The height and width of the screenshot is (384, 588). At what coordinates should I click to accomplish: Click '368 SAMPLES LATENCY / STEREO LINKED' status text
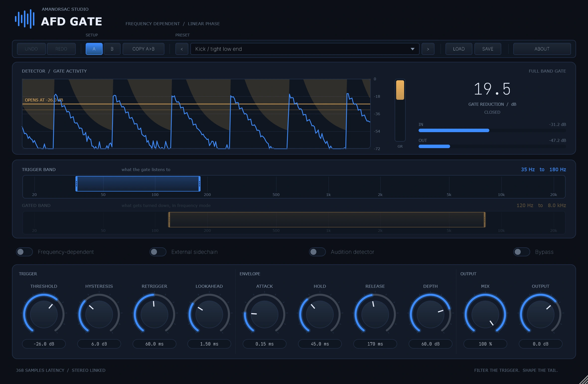[61, 370]
